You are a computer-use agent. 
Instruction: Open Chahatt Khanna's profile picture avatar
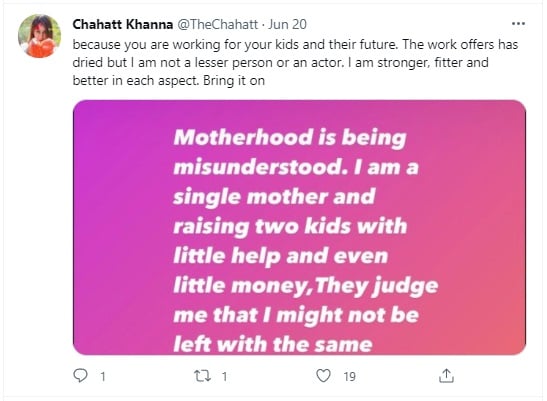[x=39, y=36]
